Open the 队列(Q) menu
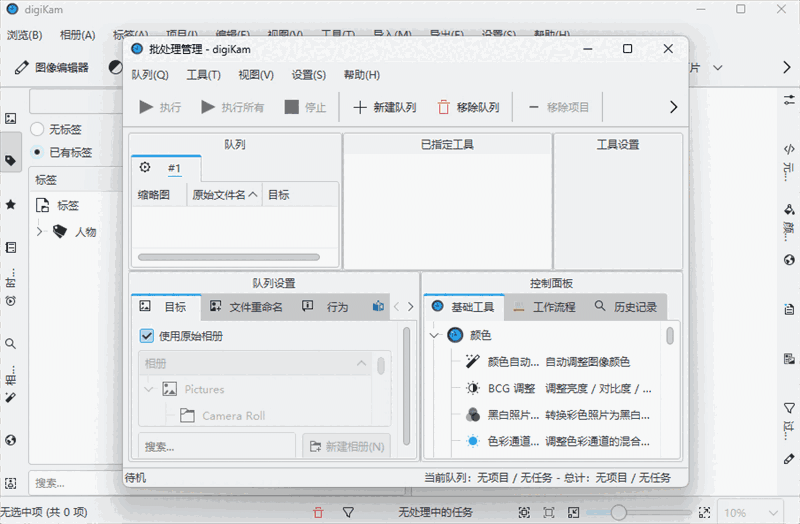Screen dimensions: 800x524 pyautogui.click(x=149, y=75)
